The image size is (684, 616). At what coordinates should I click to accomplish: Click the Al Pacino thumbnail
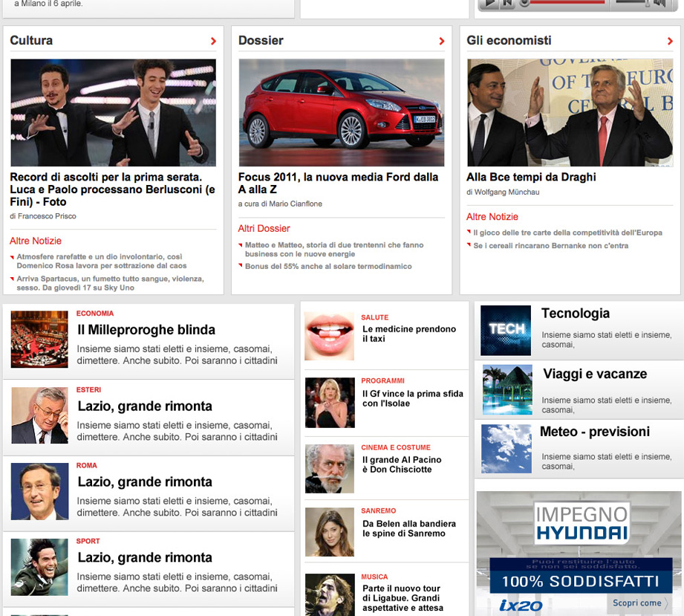point(330,469)
